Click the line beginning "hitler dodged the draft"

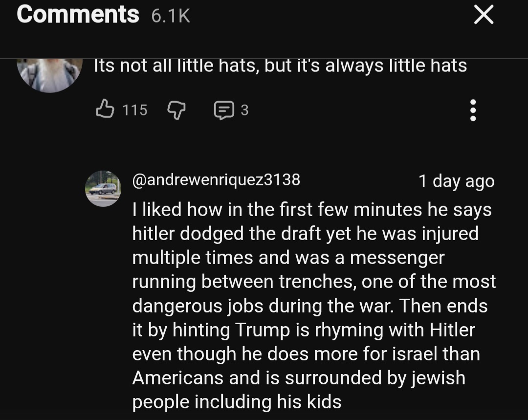(305, 234)
